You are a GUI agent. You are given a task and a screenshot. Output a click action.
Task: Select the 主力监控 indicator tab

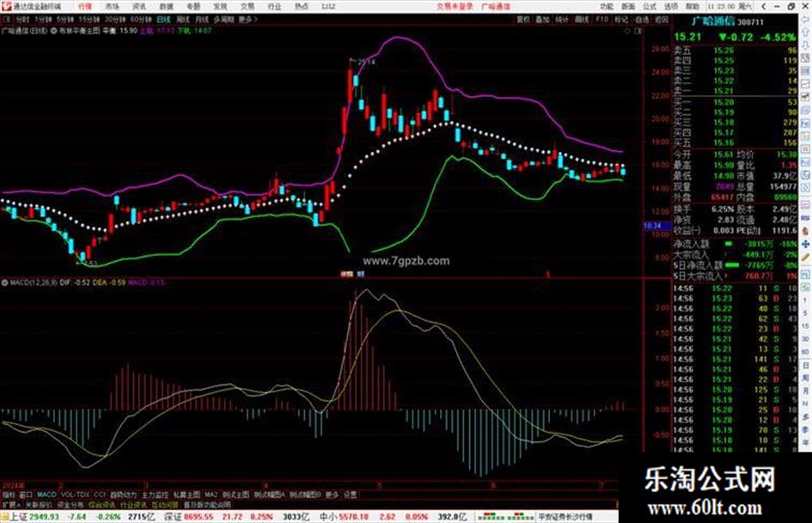pos(155,495)
